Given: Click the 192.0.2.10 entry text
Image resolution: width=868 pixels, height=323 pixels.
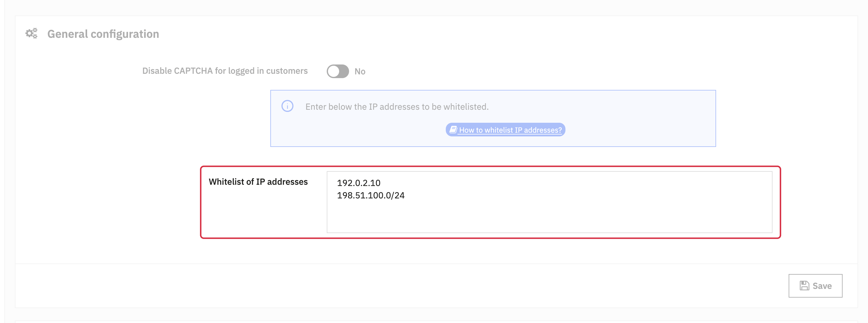Looking at the screenshot, I should [x=359, y=183].
